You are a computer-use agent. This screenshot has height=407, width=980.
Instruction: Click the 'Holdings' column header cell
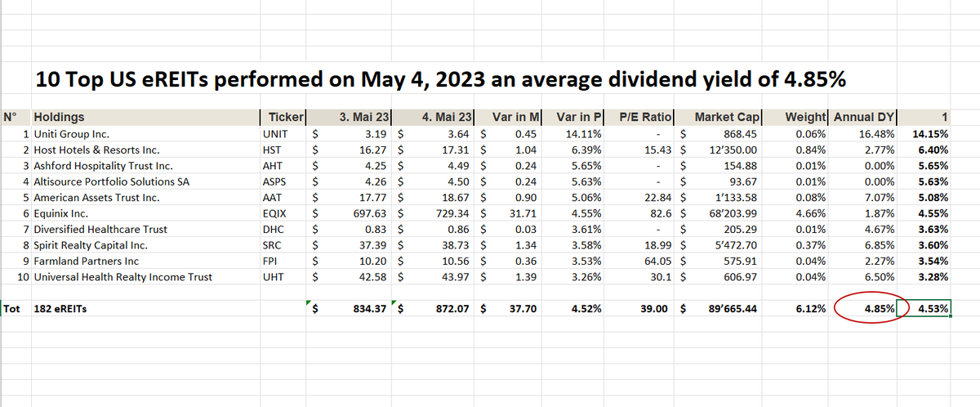tap(145, 117)
